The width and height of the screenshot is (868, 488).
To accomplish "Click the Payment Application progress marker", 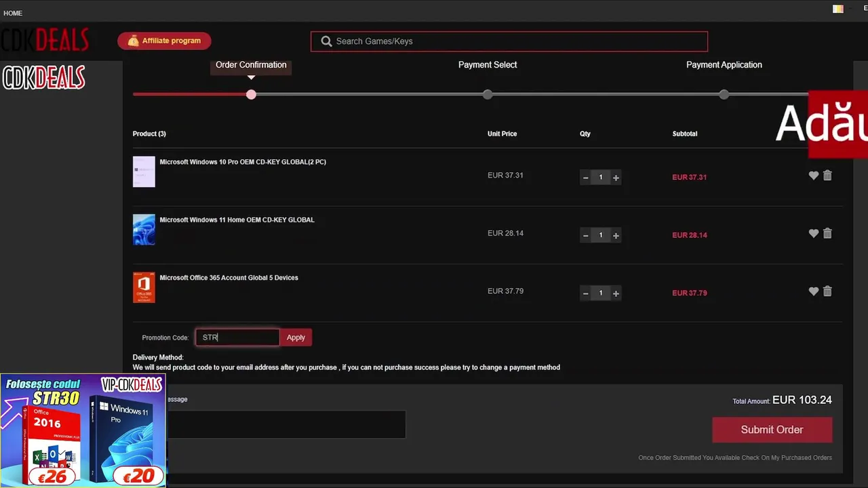I will (x=724, y=94).
